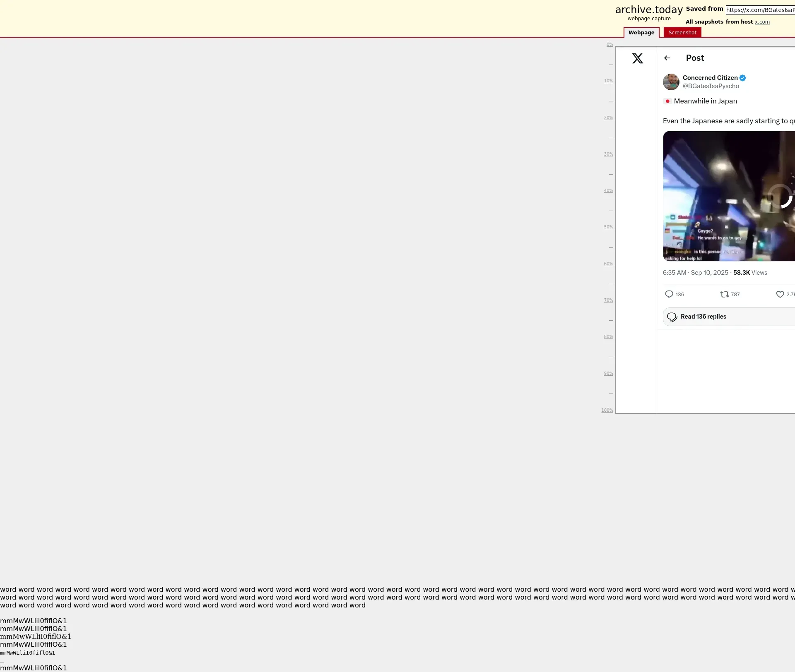Jump to the 50% page marker
This screenshot has width=795, height=672.
point(608,227)
